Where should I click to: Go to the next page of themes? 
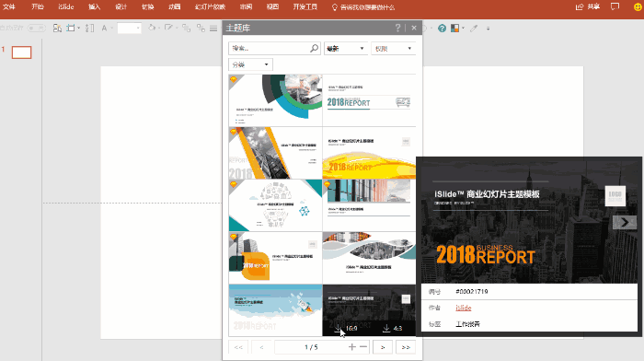383,347
